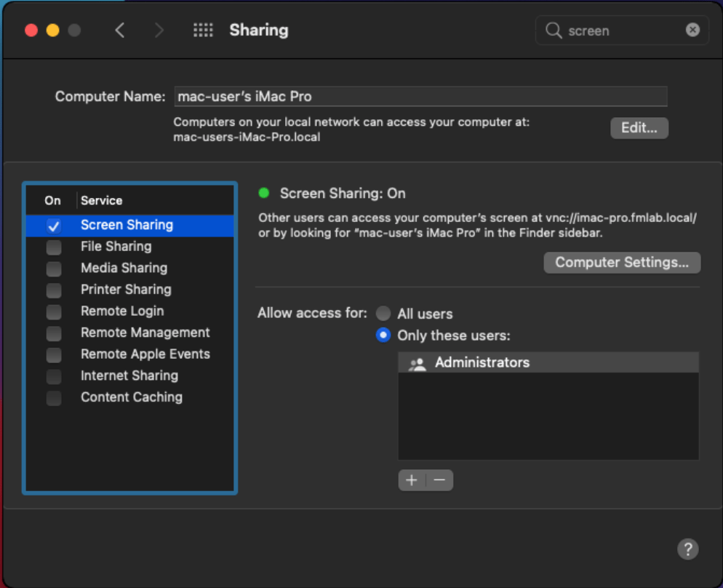Select Content Caching in the service list
Image resolution: width=723 pixels, height=588 pixels.
[x=131, y=397]
